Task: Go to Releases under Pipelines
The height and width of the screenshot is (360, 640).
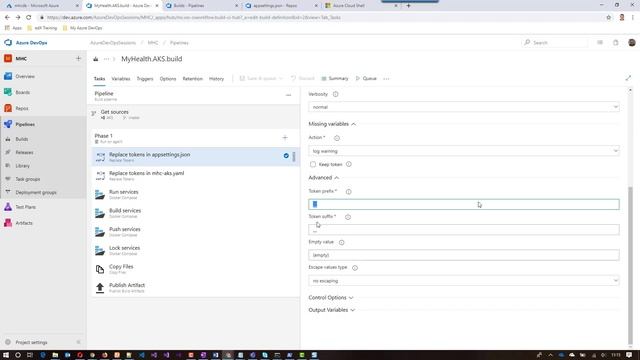Action: click(x=24, y=152)
